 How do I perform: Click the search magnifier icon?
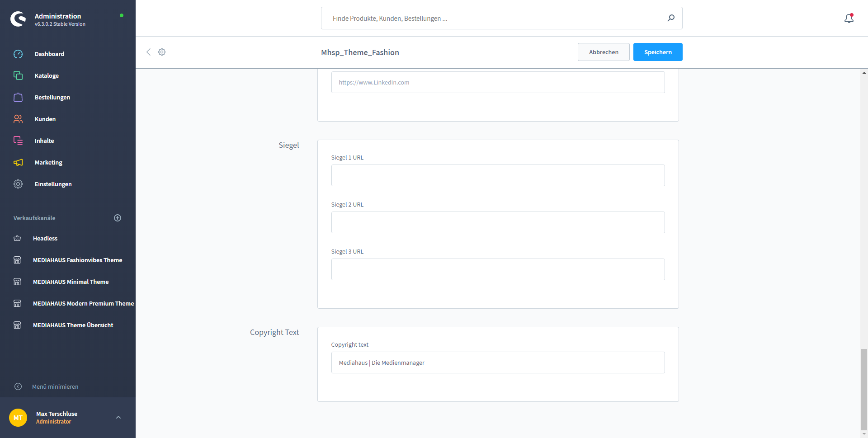tap(671, 18)
